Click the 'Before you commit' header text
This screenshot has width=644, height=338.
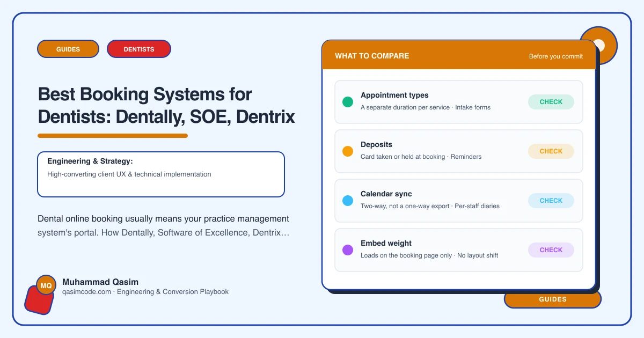pos(556,56)
